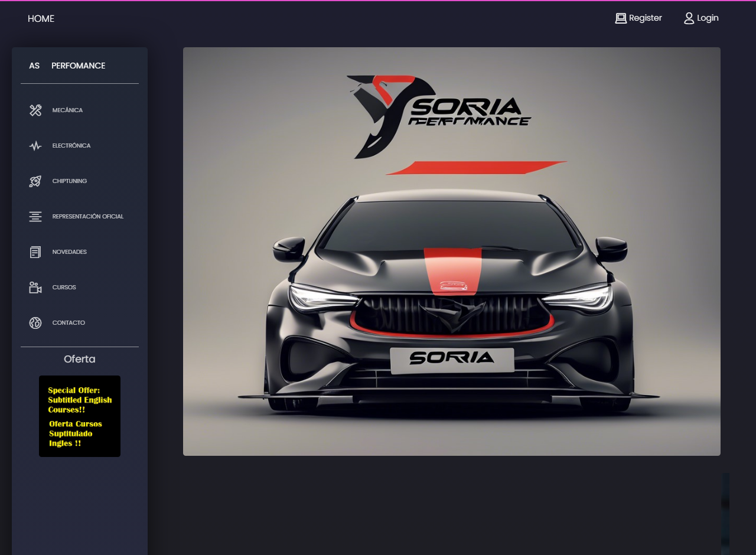
Task: Open the Special Offer English Courses banner
Action: [80, 416]
